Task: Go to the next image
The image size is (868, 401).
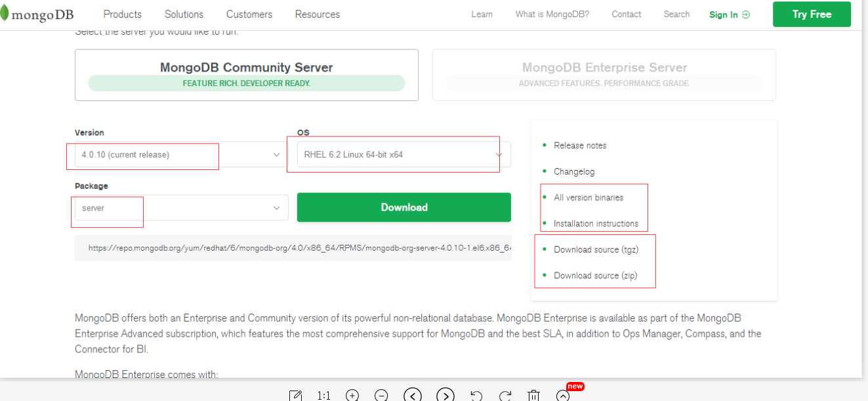Action: tap(445, 395)
